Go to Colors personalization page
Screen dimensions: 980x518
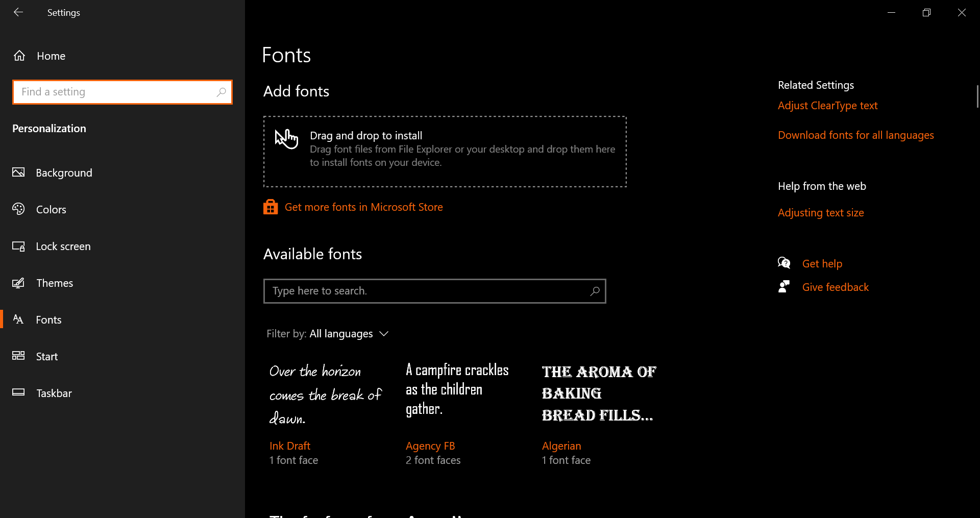click(51, 210)
